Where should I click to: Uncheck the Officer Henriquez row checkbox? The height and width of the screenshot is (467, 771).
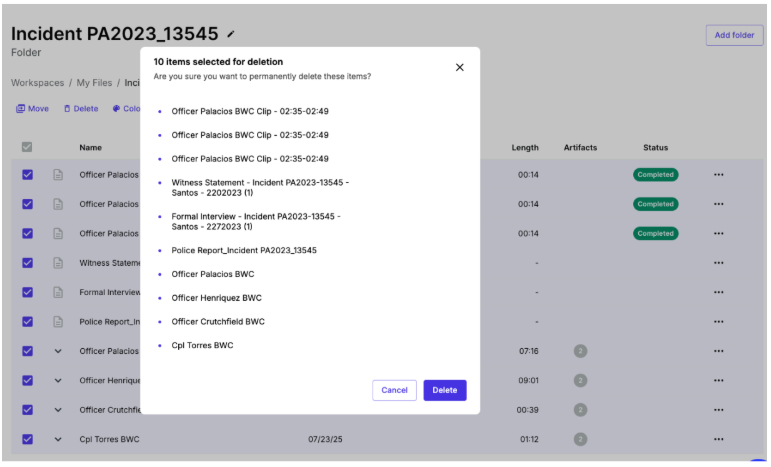point(28,380)
